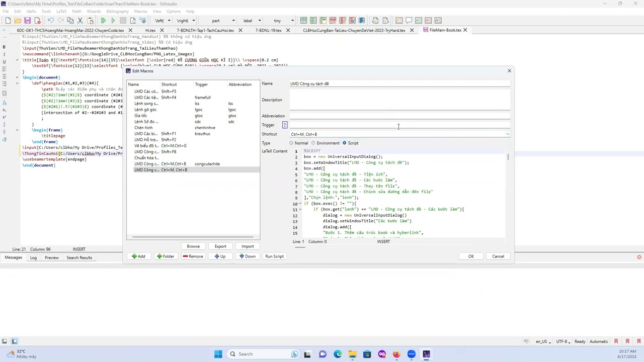Open the UTF-8 encoding selector
The width and height of the screenshot is (644, 362).
(x=563, y=341)
